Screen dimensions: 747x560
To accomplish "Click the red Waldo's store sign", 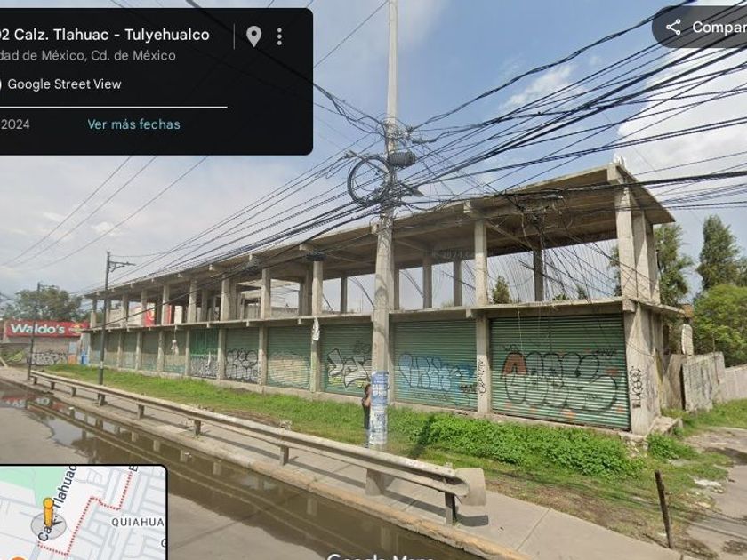I will pyautogui.click(x=43, y=329).
